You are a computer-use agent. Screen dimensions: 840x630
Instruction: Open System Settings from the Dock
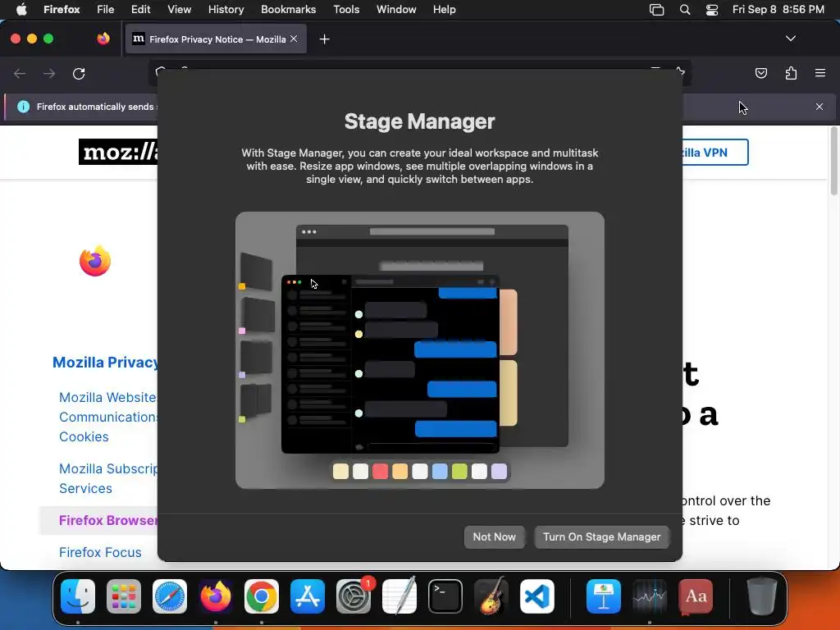point(354,596)
